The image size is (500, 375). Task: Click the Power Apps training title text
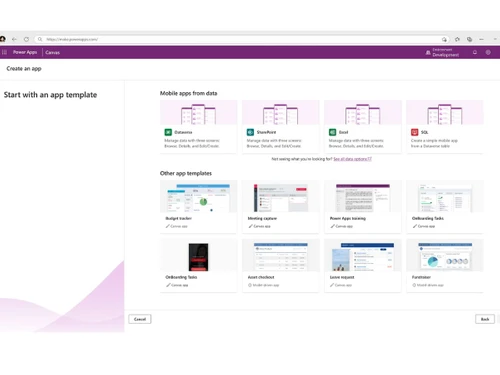(x=348, y=218)
